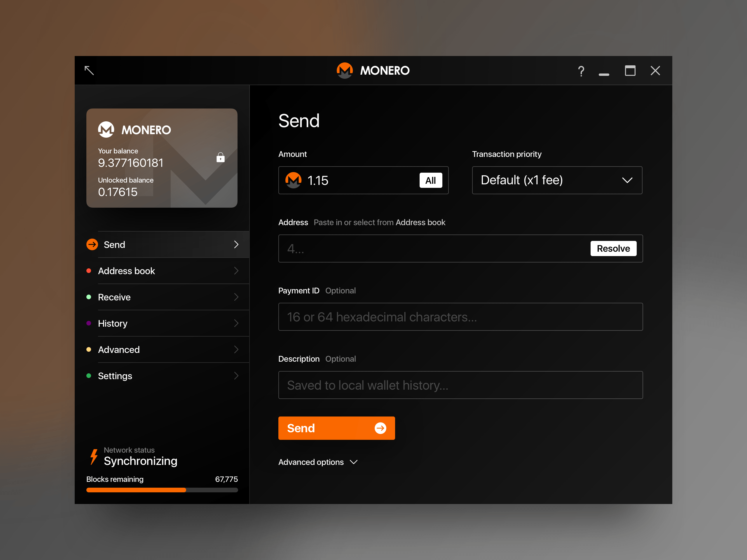Open the History section
The height and width of the screenshot is (560, 747).
pyautogui.click(x=112, y=323)
